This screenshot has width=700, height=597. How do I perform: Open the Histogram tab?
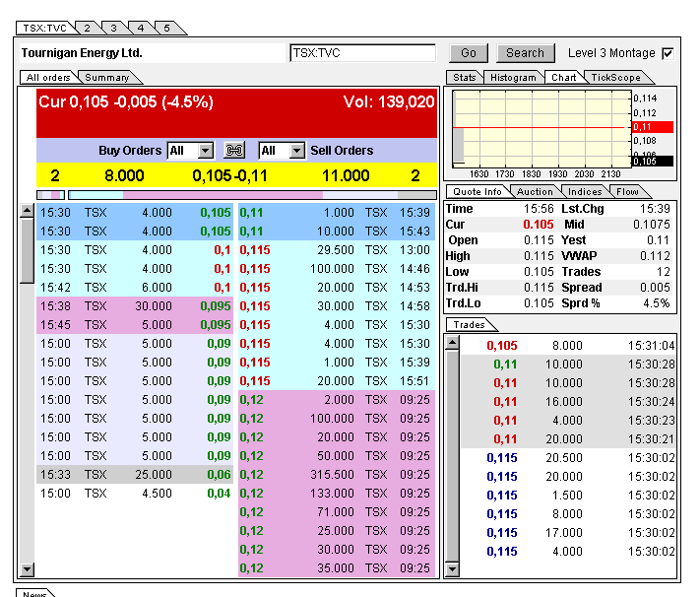coord(513,77)
